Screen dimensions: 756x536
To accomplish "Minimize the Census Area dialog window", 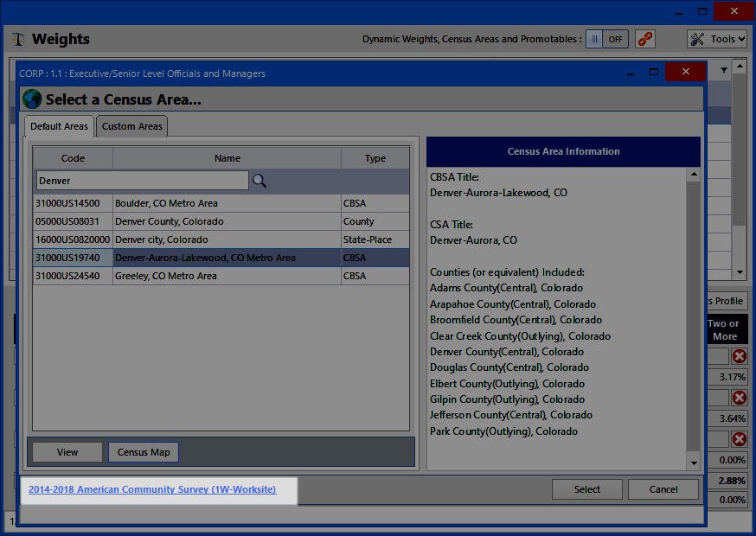I will 631,73.
